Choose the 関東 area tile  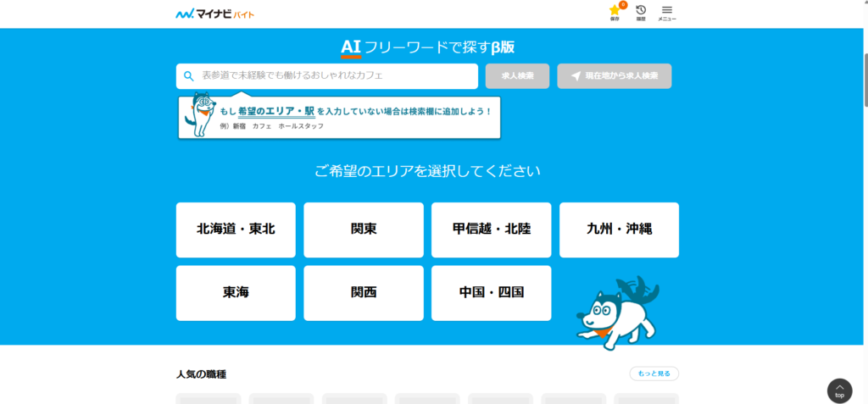coord(364,230)
